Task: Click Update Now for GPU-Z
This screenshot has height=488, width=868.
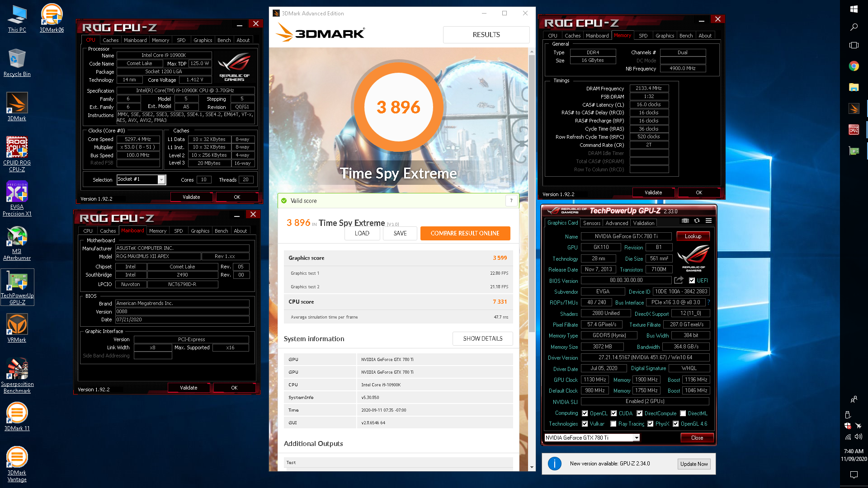Action: tap(694, 464)
